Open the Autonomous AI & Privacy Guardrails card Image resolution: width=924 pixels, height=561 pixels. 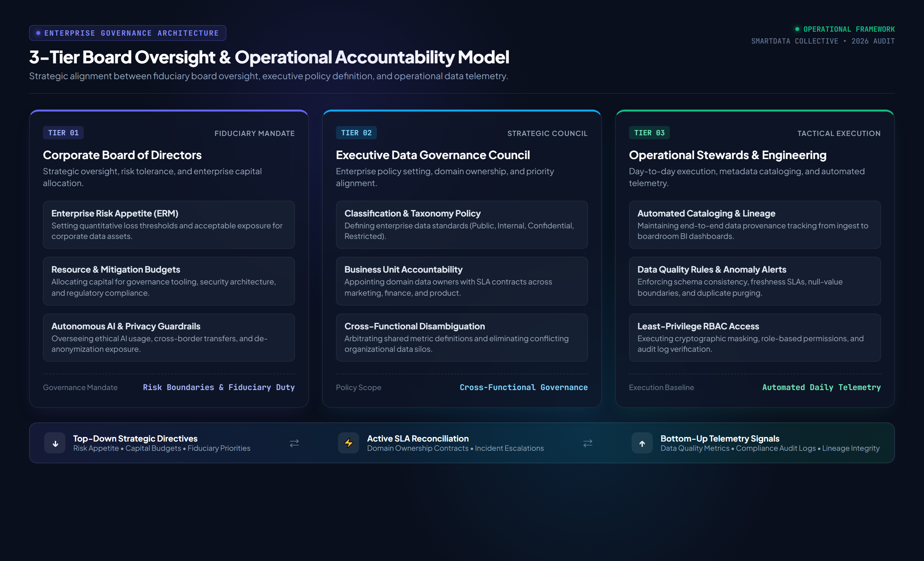(x=169, y=338)
